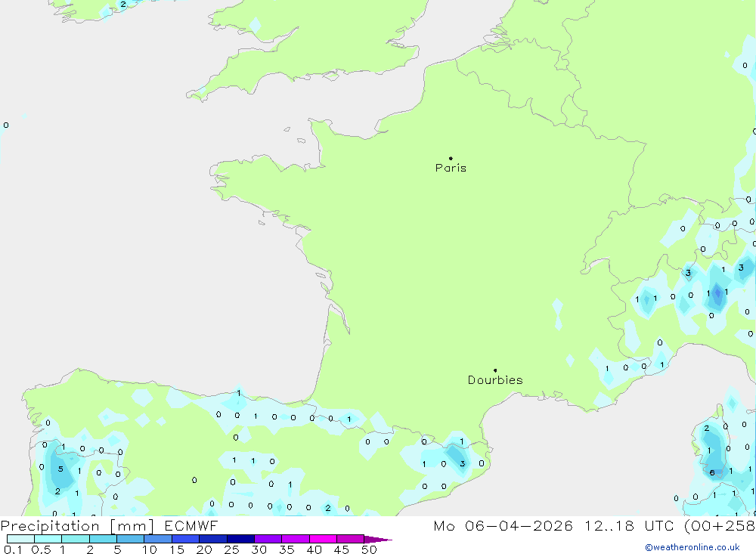
Task: Select the 1–2 mm legend swatch
Action: (76, 539)
